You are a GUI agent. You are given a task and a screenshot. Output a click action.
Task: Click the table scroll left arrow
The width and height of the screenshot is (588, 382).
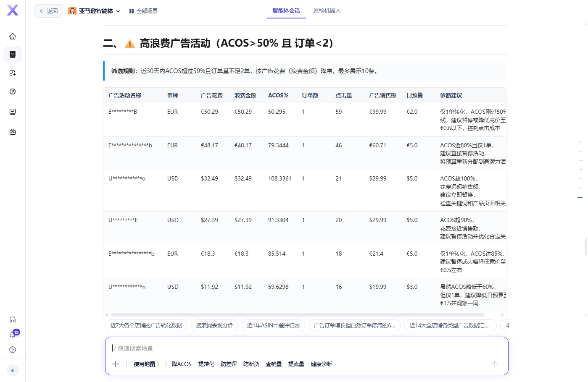point(107,314)
